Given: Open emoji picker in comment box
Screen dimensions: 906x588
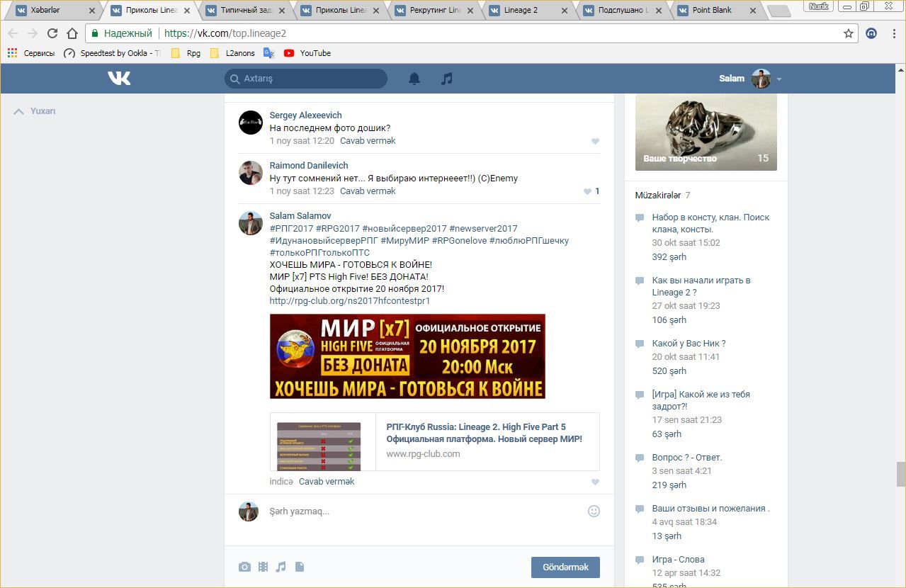Looking at the screenshot, I should [594, 511].
